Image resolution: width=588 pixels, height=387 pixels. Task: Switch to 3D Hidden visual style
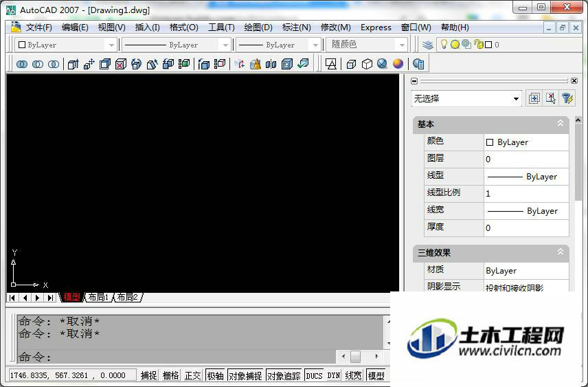367,64
